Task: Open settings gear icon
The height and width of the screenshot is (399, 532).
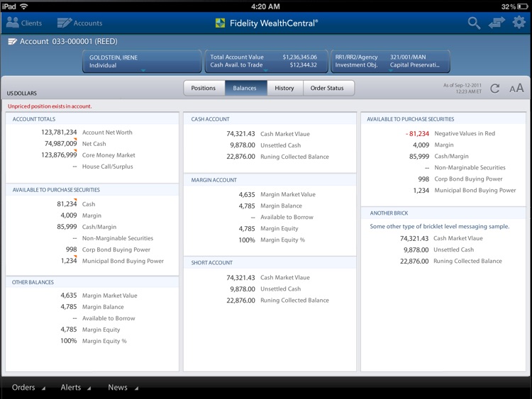Action: pyautogui.click(x=519, y=23)
